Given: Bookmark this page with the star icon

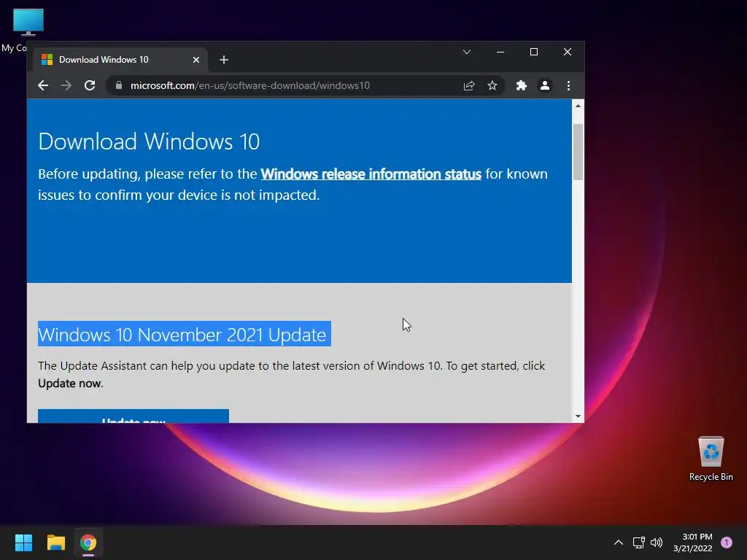Looking at the screenshot, I should point(492,86).
